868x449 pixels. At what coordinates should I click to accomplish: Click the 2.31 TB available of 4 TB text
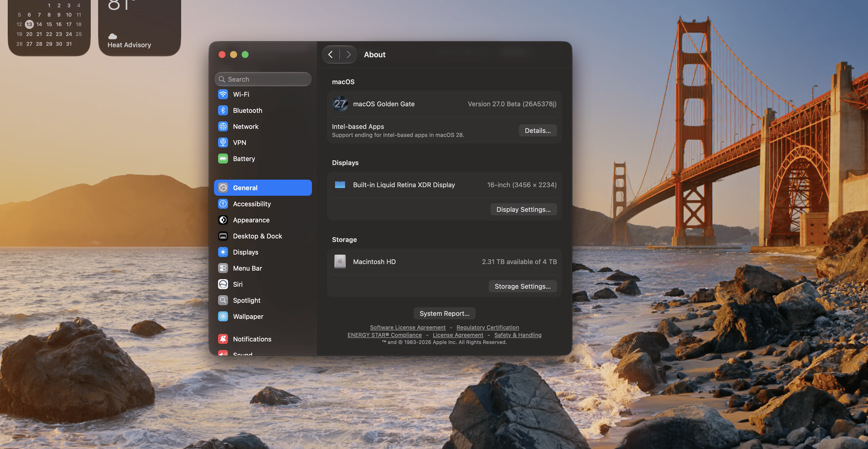[519, 262]
